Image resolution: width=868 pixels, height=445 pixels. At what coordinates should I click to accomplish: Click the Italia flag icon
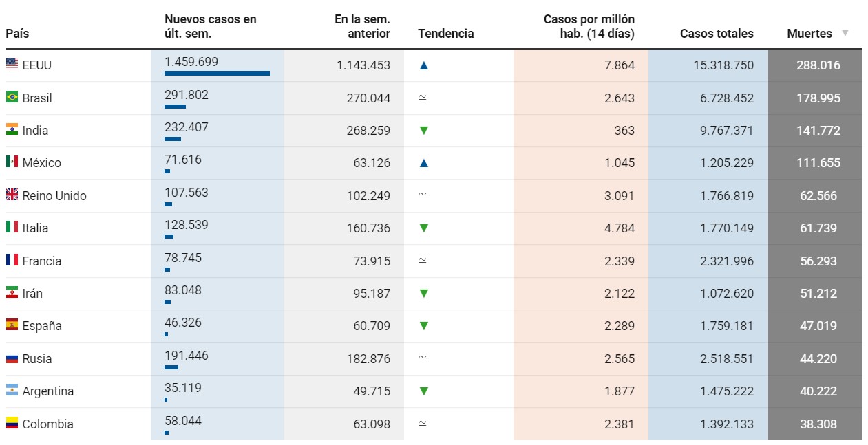point(12,228)
